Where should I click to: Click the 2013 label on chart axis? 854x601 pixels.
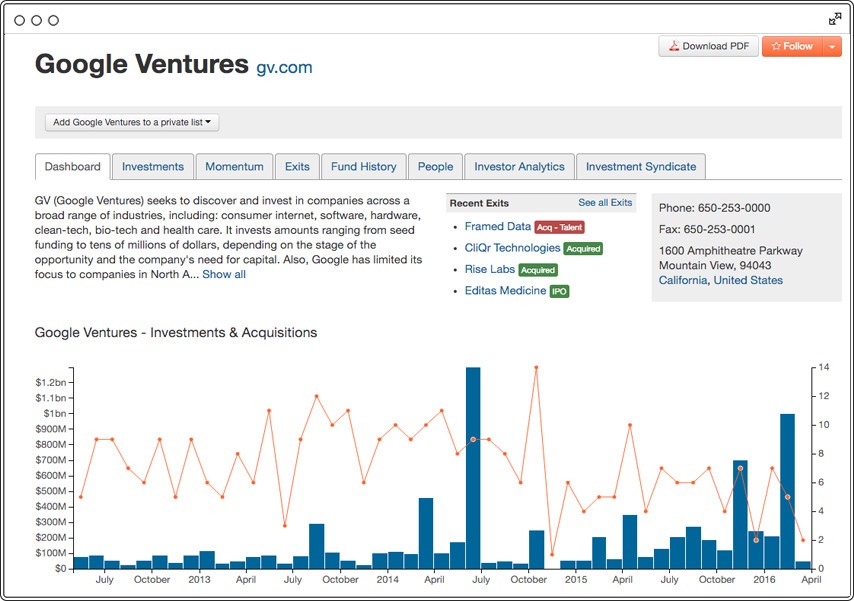pos(199,580)
